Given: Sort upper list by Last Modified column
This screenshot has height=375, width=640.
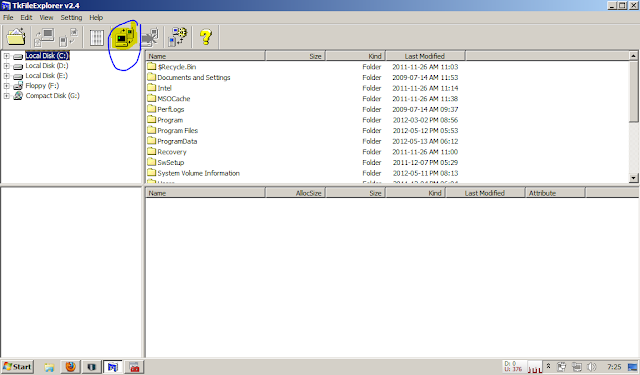Looking at the screenshot, I should [x=425, y=56].
